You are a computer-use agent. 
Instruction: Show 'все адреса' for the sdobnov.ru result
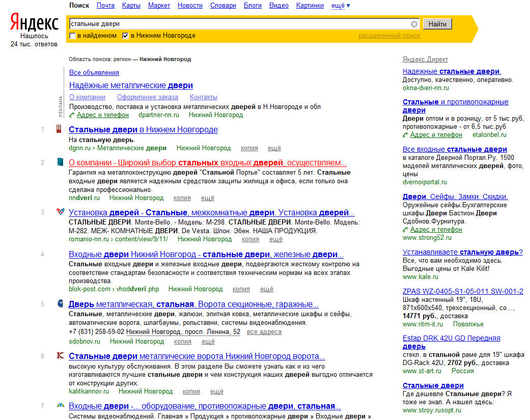click(264, 332)
